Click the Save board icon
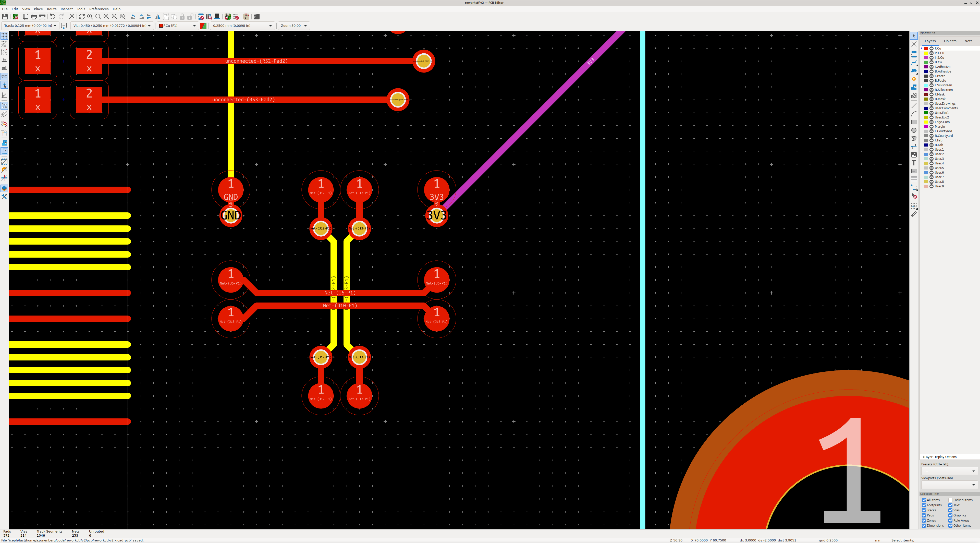The image size is (980, 543). (5, 16)
